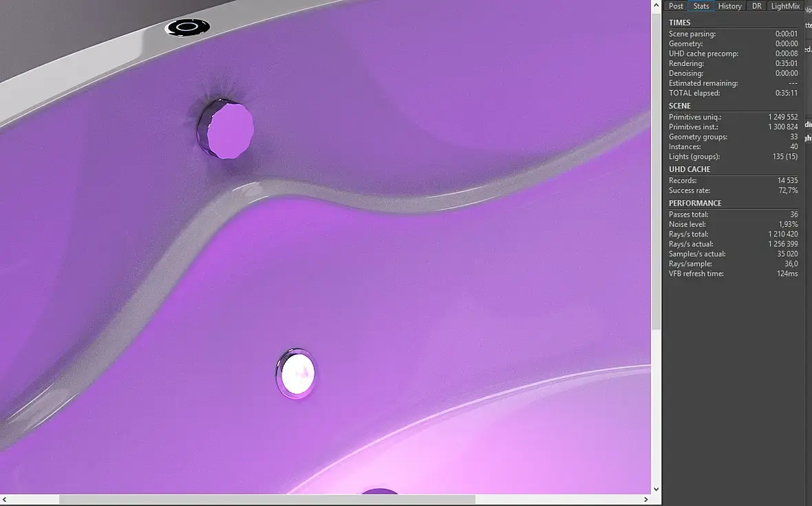Click the TIMES section heading
Image resolution: width=812 pixels, height=506 pixels.
(x=679, y=23)
